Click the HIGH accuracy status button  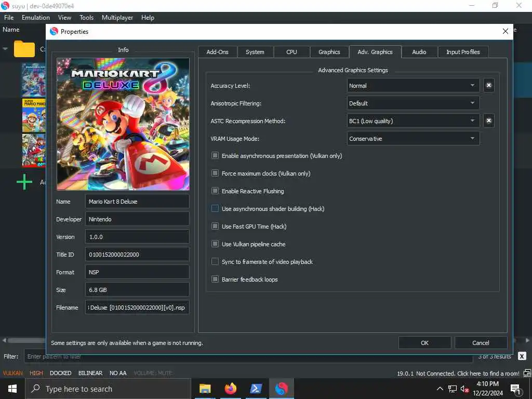pyautogui.click(x=36, y=373)
